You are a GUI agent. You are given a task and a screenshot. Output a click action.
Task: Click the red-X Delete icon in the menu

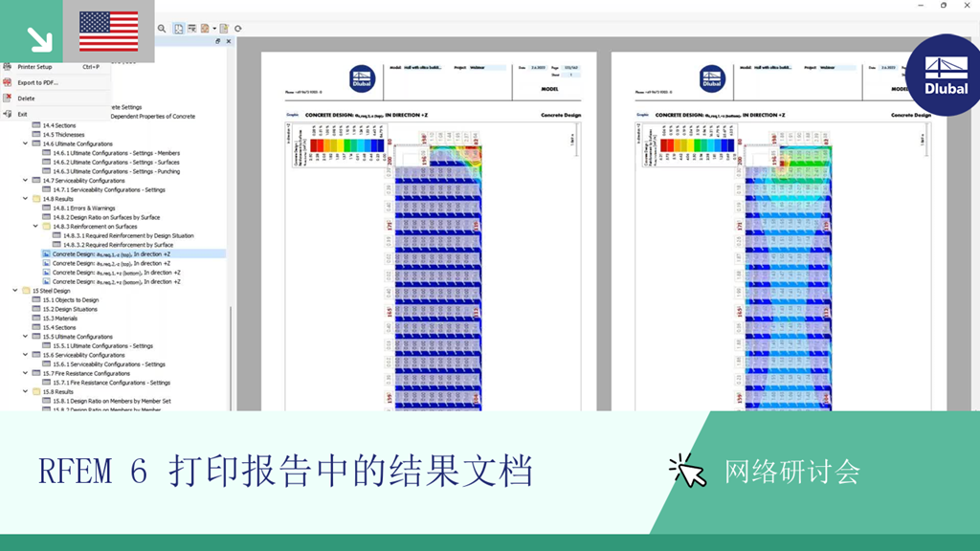coord(8,98)
